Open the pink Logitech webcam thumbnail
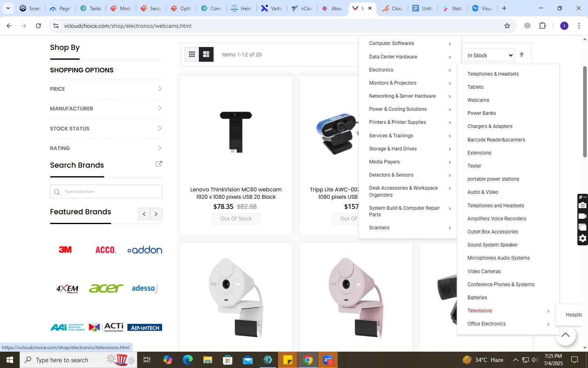Viewport: 588px width, 368px height. 356,298
